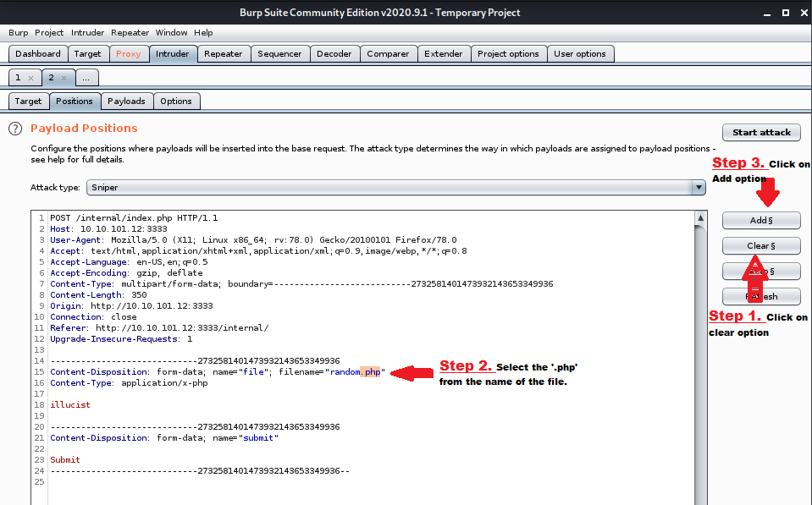Switch to the Comparer tab

388,54
